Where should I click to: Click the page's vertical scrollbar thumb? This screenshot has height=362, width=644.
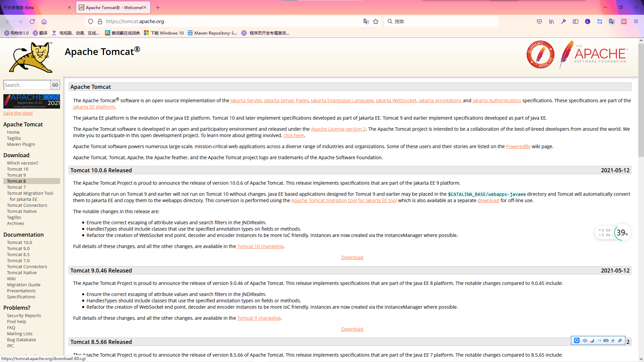tap(641, 101)
